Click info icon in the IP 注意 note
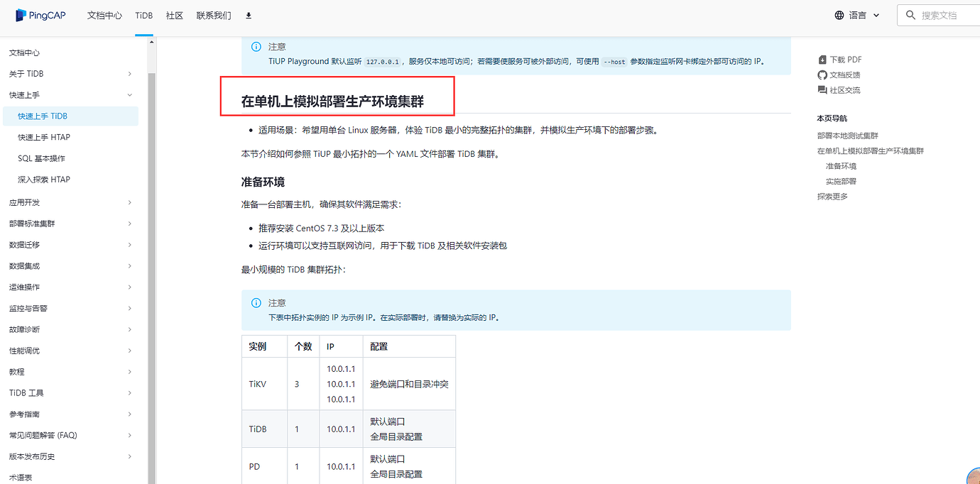Viewport: 980px width, 484px height. click(x=256, y=302)
